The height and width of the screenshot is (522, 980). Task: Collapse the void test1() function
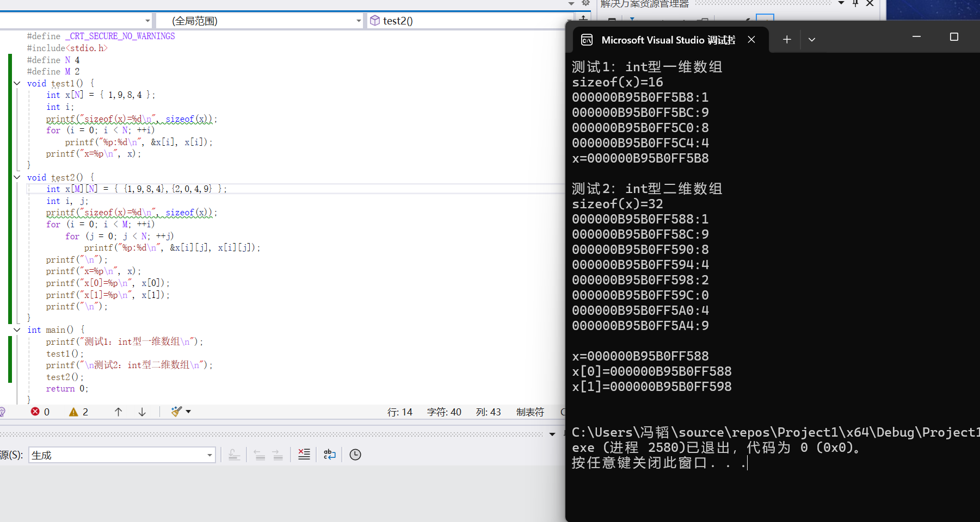coord(17,83)
